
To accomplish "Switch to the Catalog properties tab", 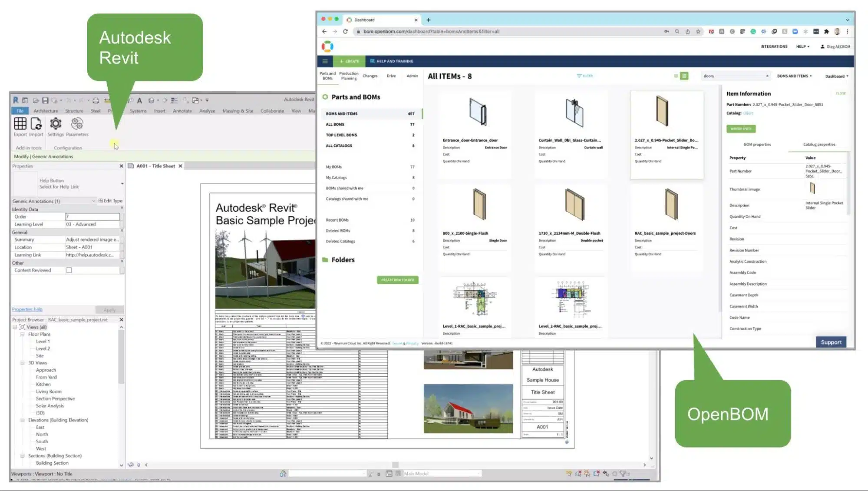I will coord(819,145).
